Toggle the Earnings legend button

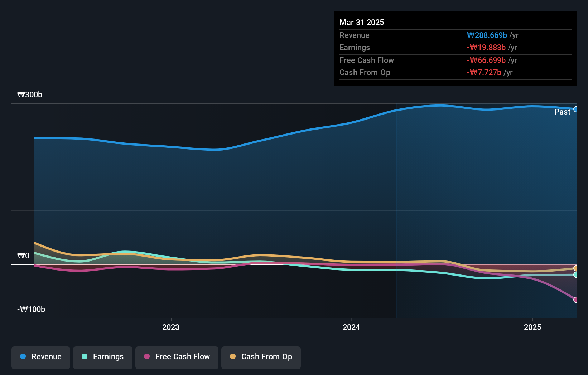(x=103, y=357)
